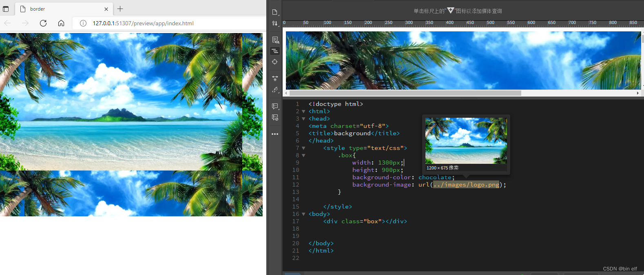The width and height of the screenshot is (644, 275).
Task: Click the 500 mark on horizontal ruler
Action: click(491, 23)
